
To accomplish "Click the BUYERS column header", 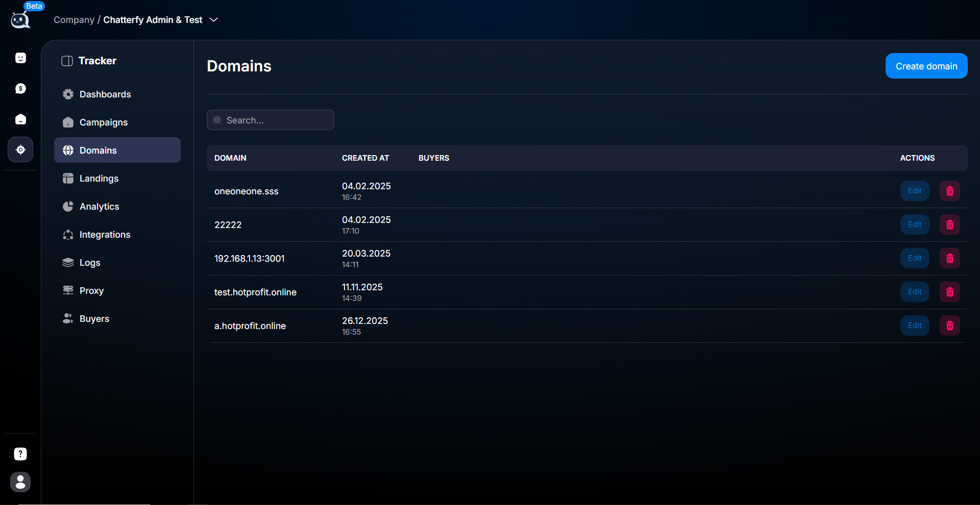I will pos(434,158).
